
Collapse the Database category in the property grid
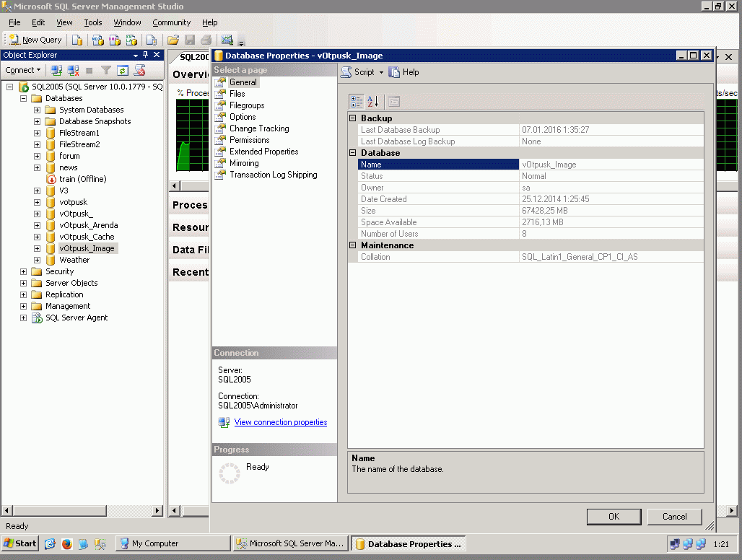[x=352, y=152]
